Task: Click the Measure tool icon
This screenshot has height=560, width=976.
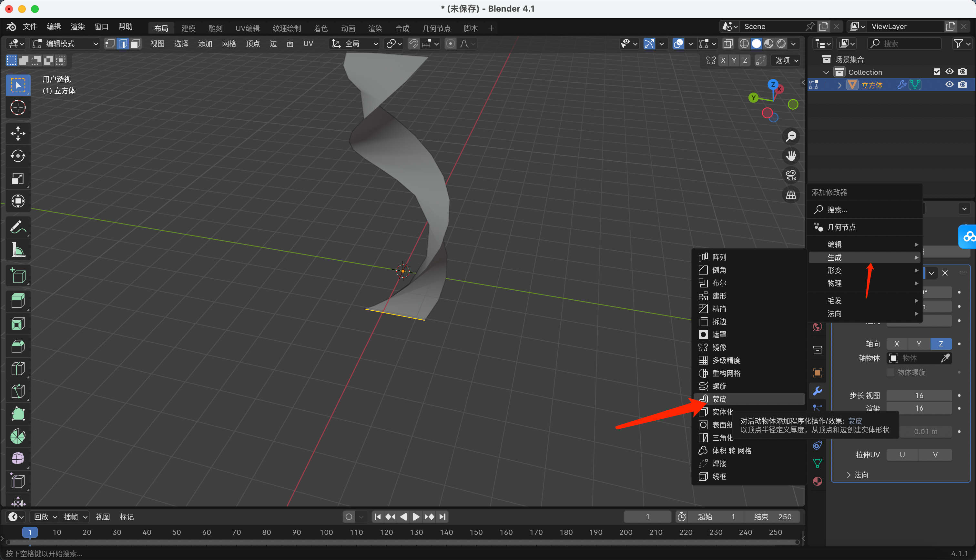Action: 18,250
